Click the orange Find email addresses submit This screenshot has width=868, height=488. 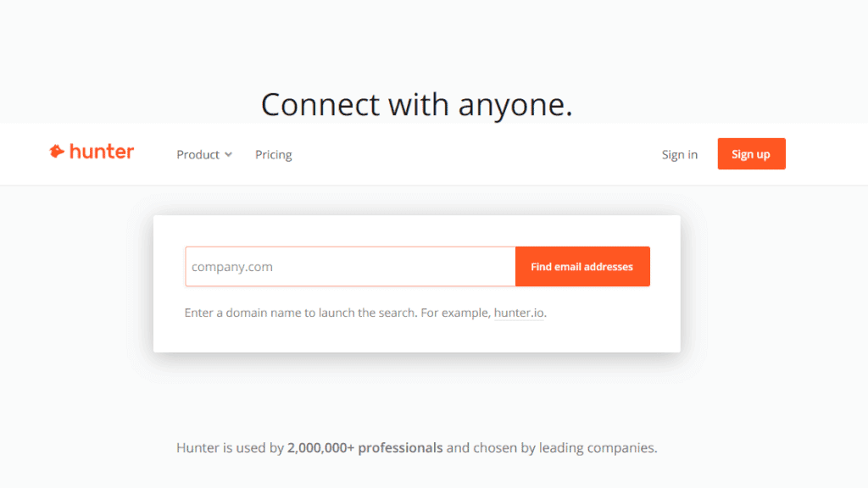[x=582, y=266]
